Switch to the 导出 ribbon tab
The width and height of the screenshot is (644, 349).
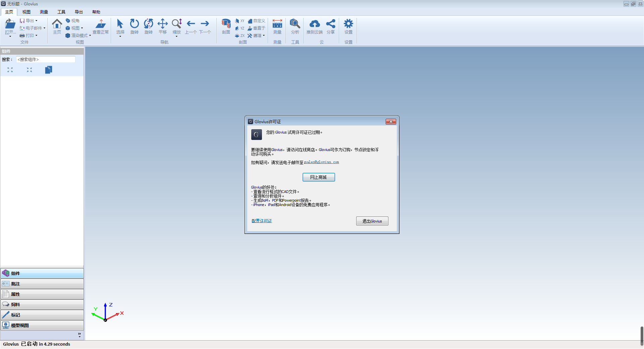pyautogui.click(x=79, y=12)
